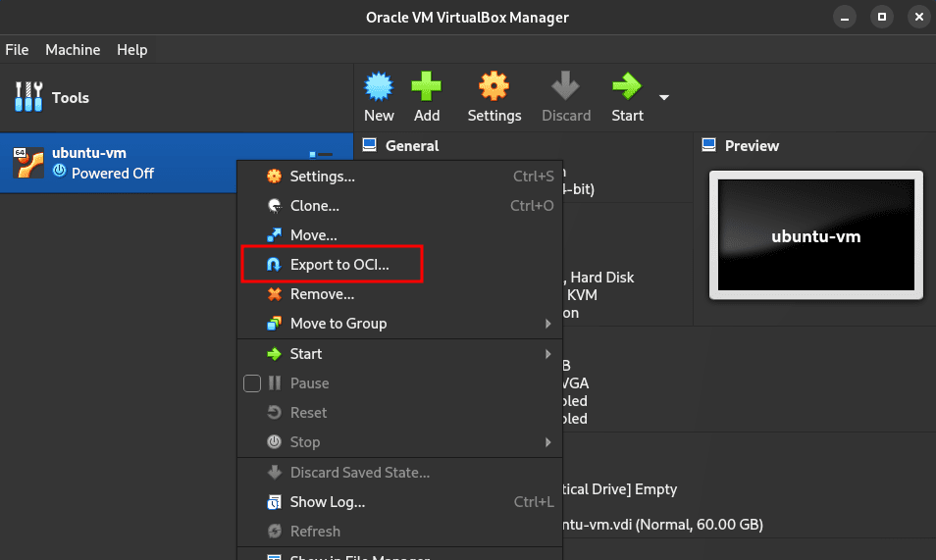
Task: Click the Pause bars icon in the context menu
Action: (x=274, y=383)
